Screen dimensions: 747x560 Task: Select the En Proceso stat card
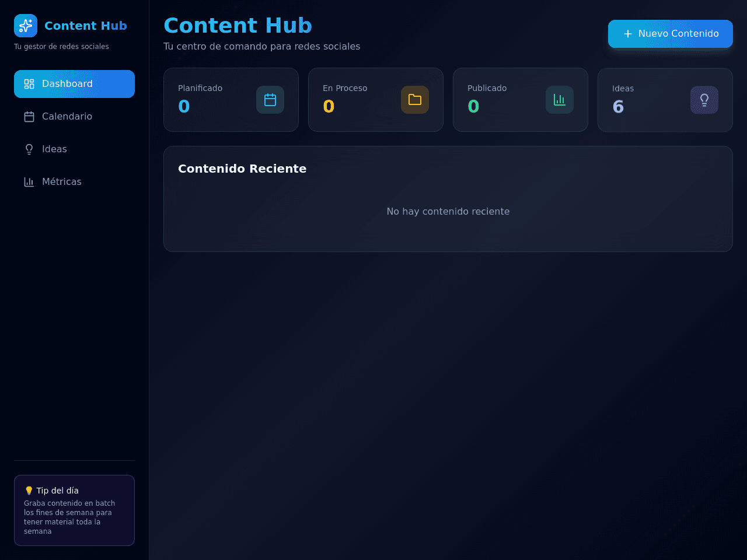tap(376, 100)
